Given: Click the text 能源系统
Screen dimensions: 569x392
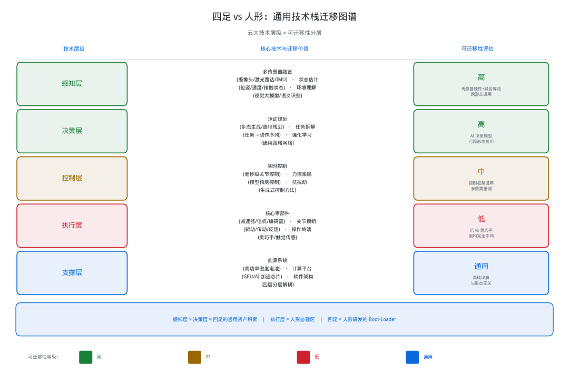Looking at the screenshot, I should 278,260.
